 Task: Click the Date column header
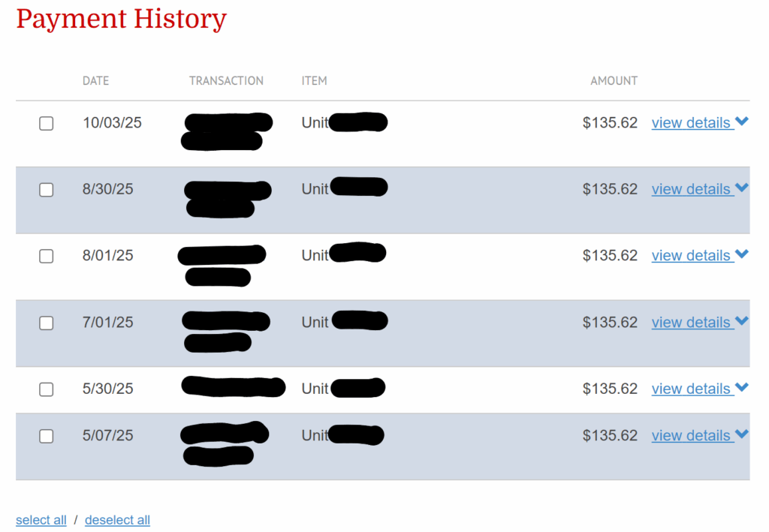(95, 81)
